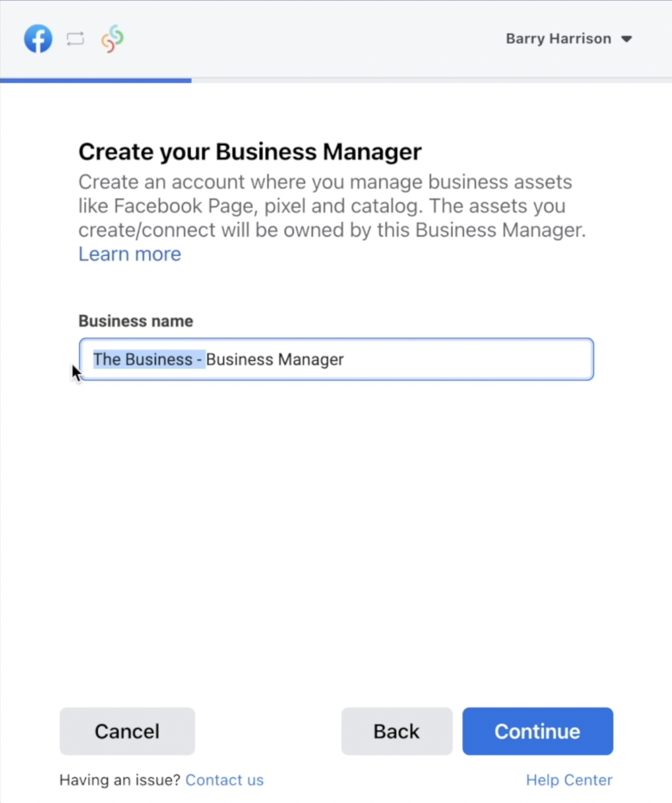Click the Having an issue? text
The height and width of the screenshot is (803, 672).
click(120, 780)
